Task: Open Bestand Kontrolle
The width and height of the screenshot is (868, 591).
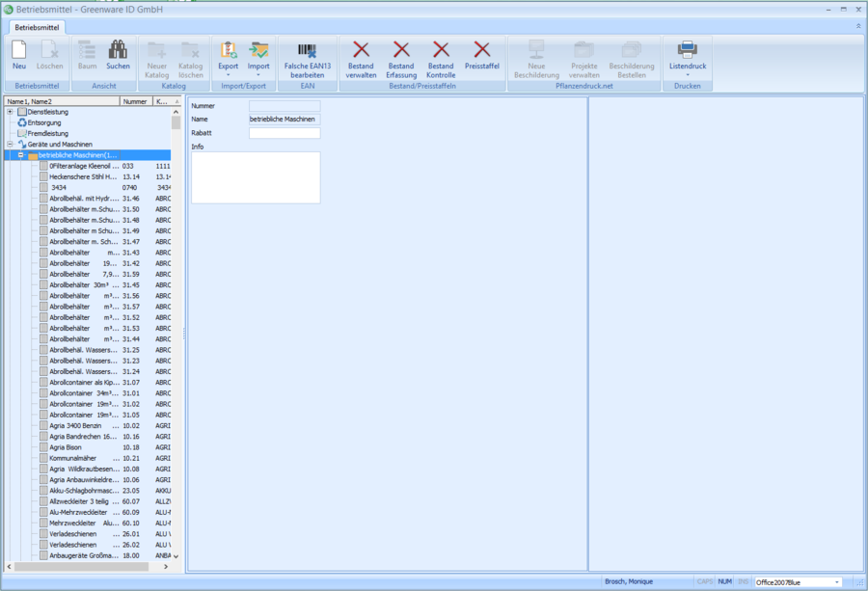Action: pos(441,59)
